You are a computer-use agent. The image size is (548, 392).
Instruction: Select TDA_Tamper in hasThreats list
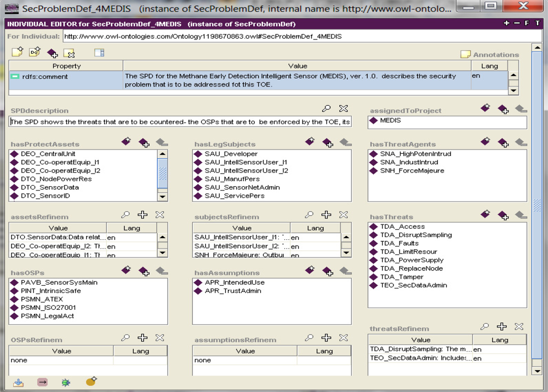tap(402, 277)
